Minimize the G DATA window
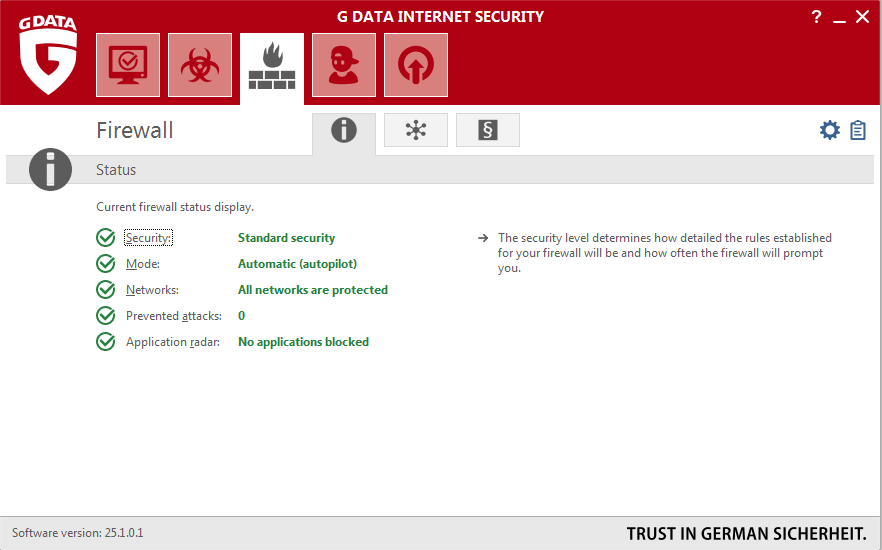The width and height of the screenshot is (882, 550). coord(839,19)
